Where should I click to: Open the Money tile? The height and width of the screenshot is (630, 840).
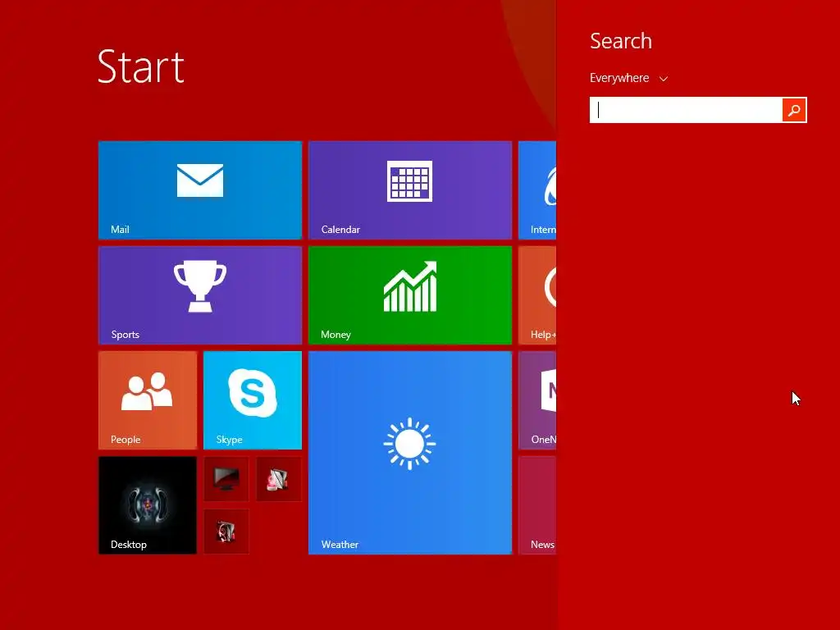410,294
